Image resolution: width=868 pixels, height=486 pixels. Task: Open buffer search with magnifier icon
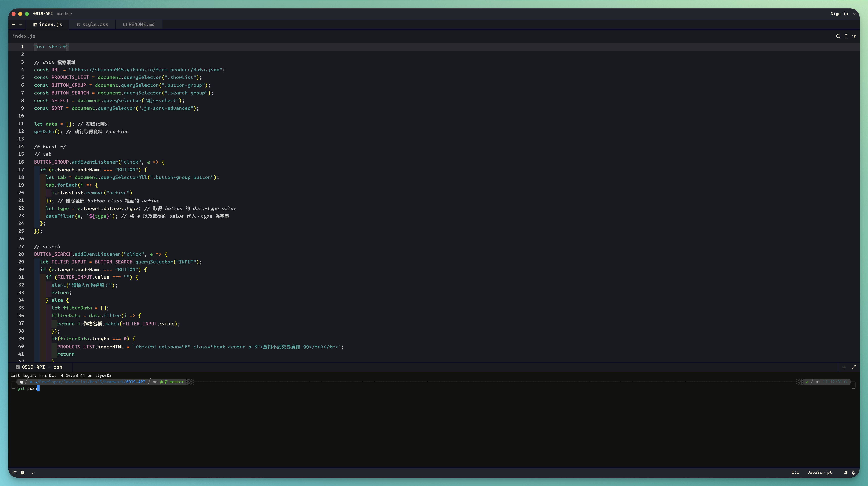838,36
